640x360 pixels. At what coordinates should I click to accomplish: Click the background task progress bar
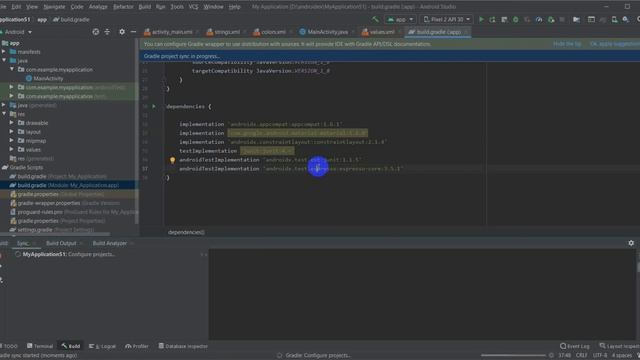coord(513,356)
